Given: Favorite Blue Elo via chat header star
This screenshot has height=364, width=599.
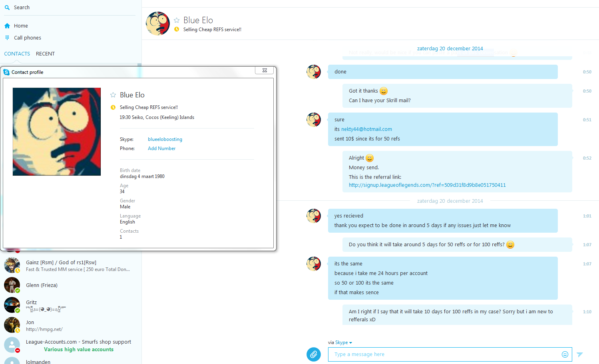Looking at the screenshot, I should point(177,20).
